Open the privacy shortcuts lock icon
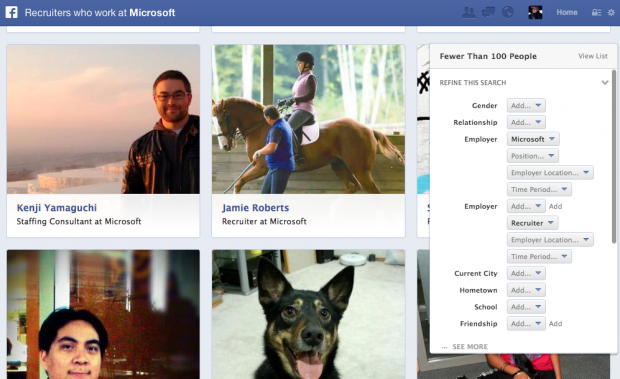Viewport: 620px width, 379px height. pyautogui.click(x=596, y=13)
